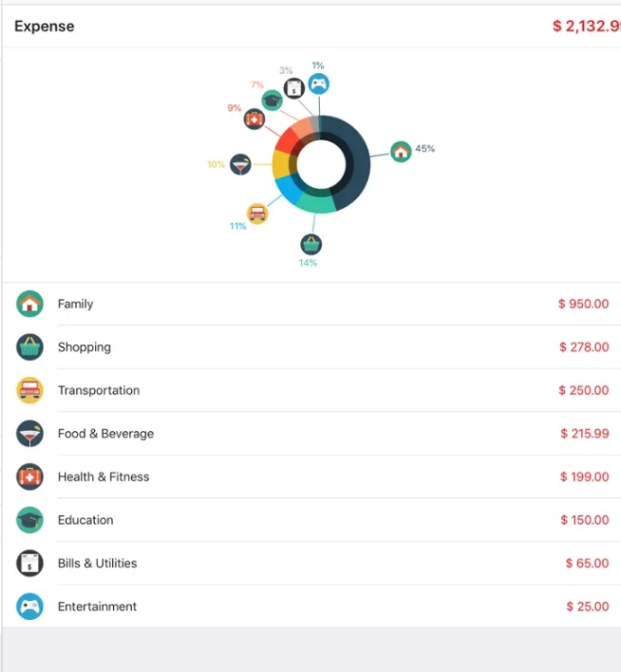Image resolution: width=621 pixels, height=672 pixels.
Task: Click the Food & Beverage cocktail icon in list
Action: click(x=29, y=434)
